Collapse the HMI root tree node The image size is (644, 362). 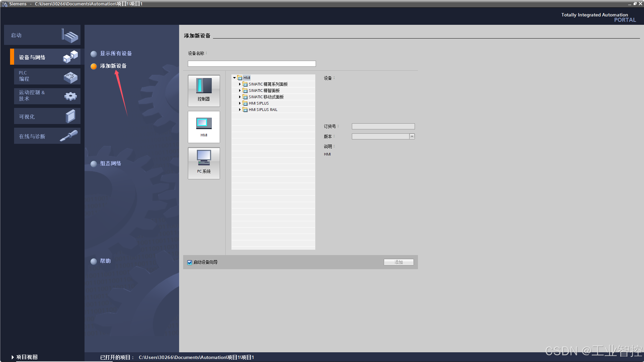[x=234, y=78]
